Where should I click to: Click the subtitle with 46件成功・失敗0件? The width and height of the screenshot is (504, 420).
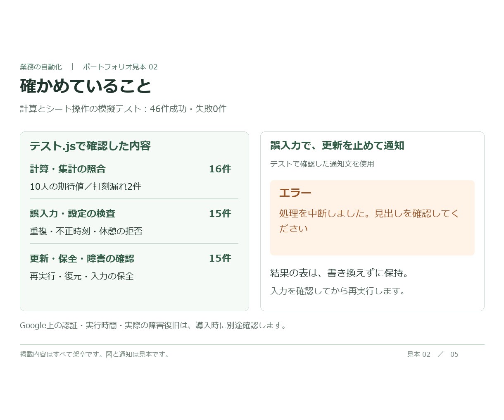[123, 109]
